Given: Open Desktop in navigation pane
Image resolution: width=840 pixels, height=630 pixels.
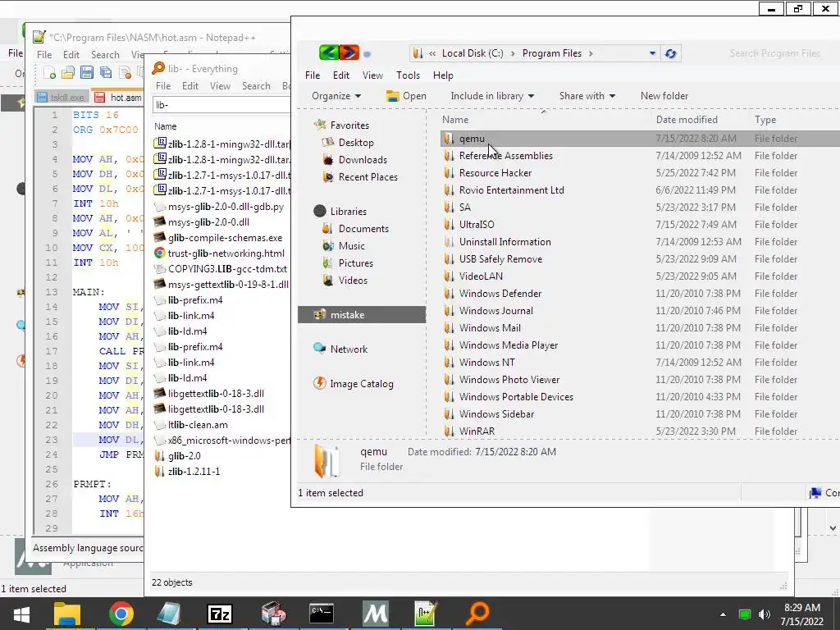Looking at the screenshot, I should point(356,143).
